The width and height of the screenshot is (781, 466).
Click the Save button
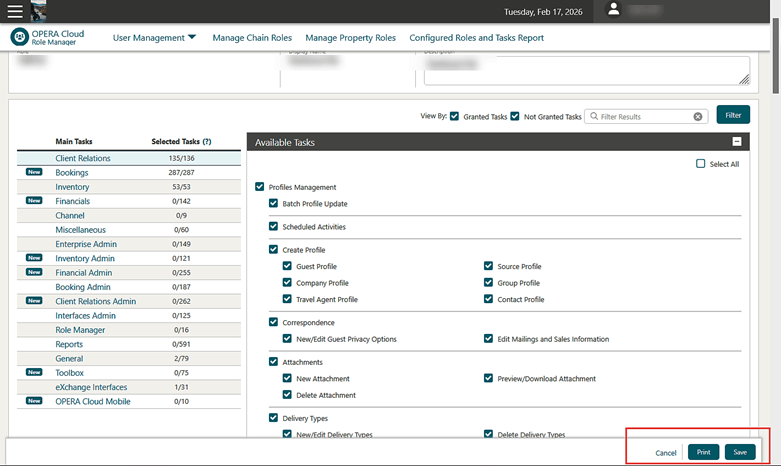[740, 452]
